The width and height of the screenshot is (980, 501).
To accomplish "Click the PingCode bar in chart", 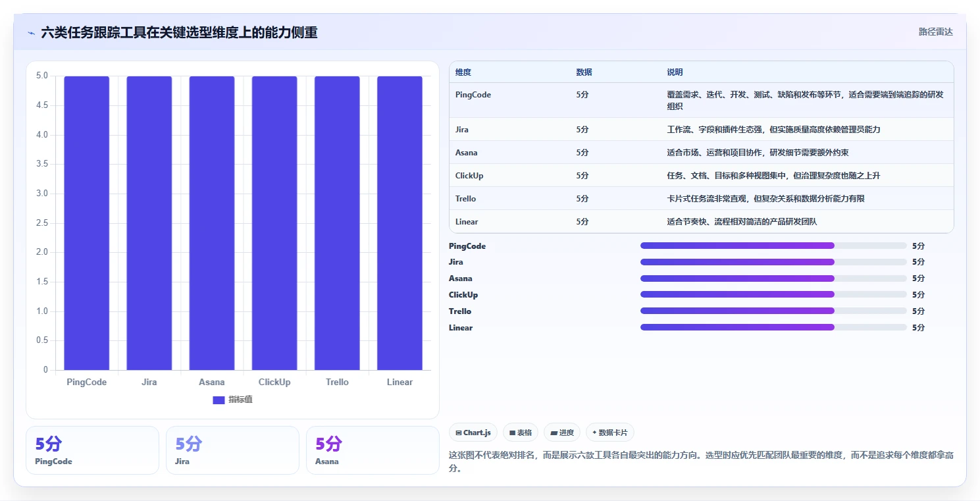I will point(87,223).
